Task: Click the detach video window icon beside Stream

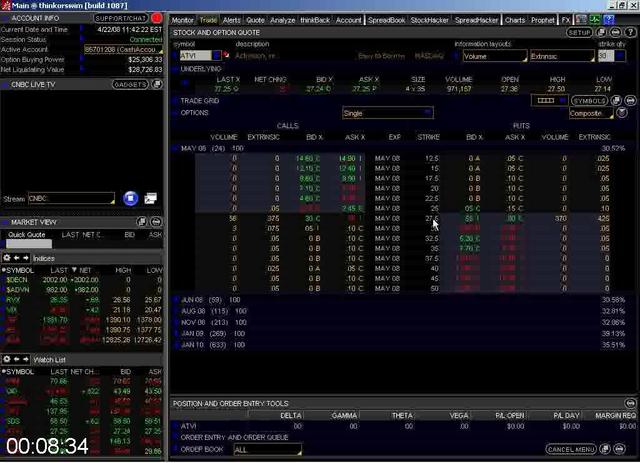Action: pos(151,198)
